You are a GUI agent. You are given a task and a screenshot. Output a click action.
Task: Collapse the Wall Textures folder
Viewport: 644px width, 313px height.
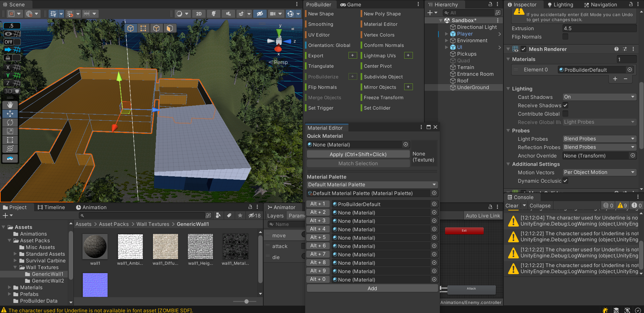tap(15, 267)
